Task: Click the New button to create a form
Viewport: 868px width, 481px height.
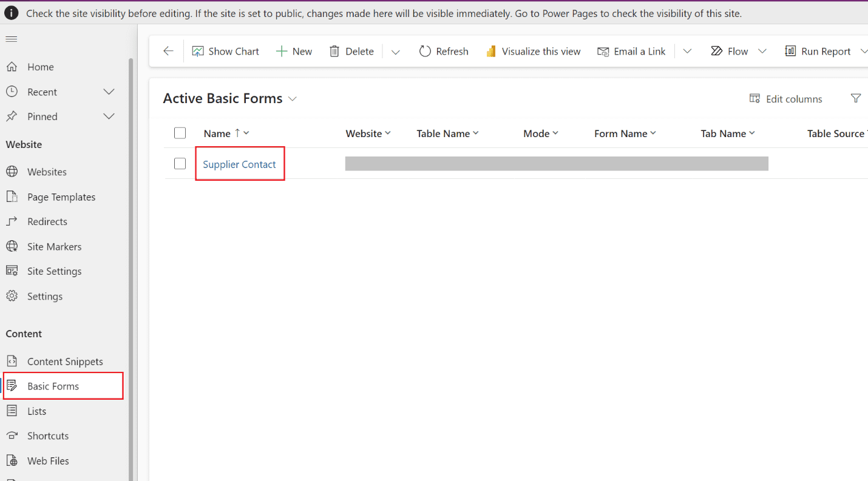Action: (294, 52)
